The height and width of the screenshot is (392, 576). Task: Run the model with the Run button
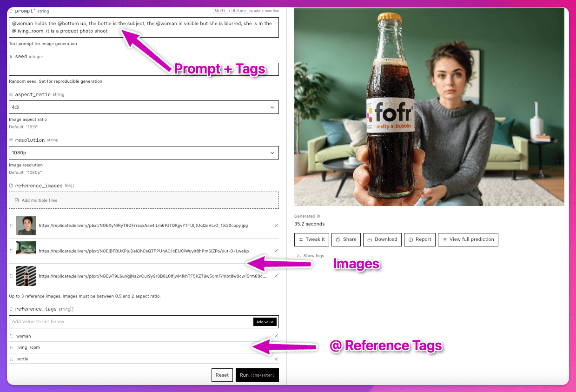click(257, 375)
